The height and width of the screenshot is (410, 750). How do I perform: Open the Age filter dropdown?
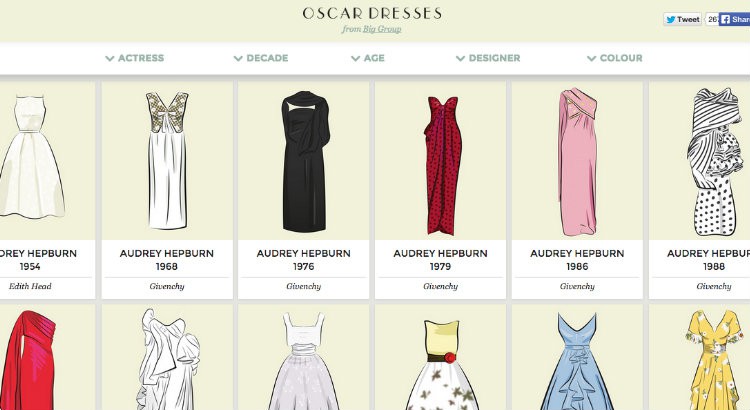[x=367, y=58]
